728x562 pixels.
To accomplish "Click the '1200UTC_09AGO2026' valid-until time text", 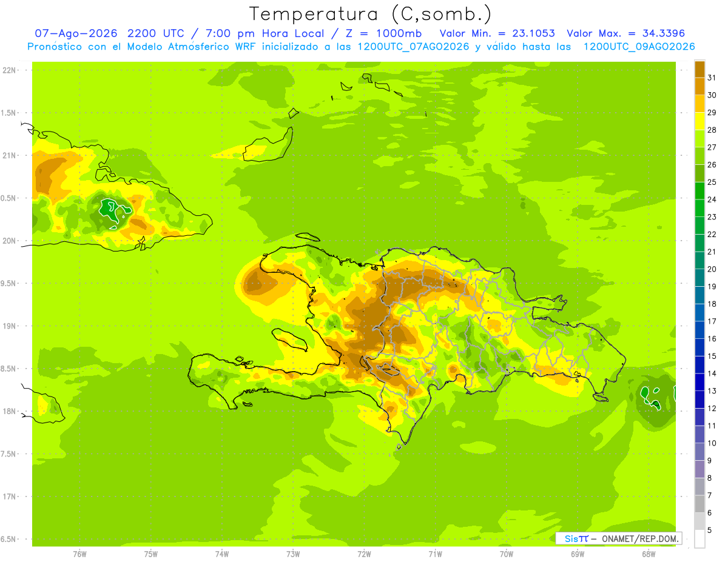I will click(639, 47).
